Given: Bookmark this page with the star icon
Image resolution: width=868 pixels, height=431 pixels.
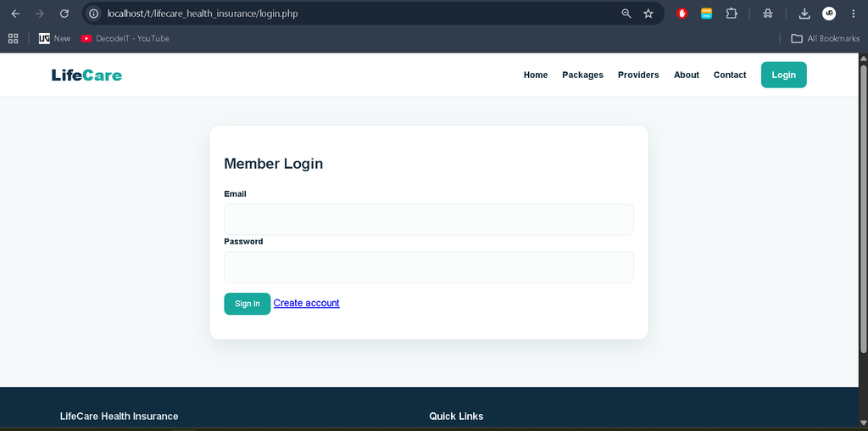Looking at the screenshot, I should [x=648, y=14].
